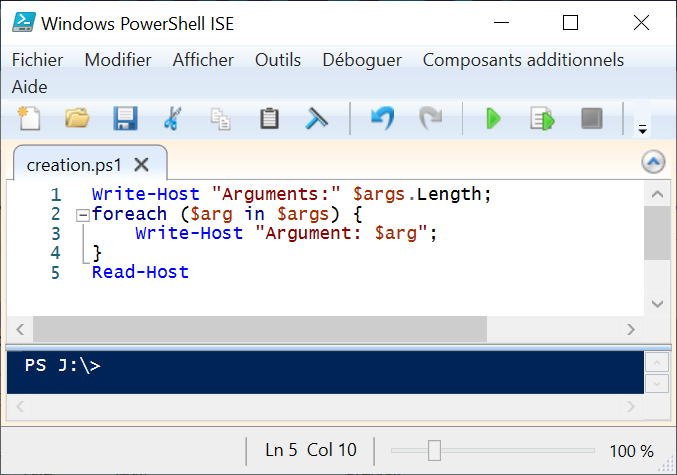
Task: Click the foreach keyword on line 2
Action: tap(129, 214)
